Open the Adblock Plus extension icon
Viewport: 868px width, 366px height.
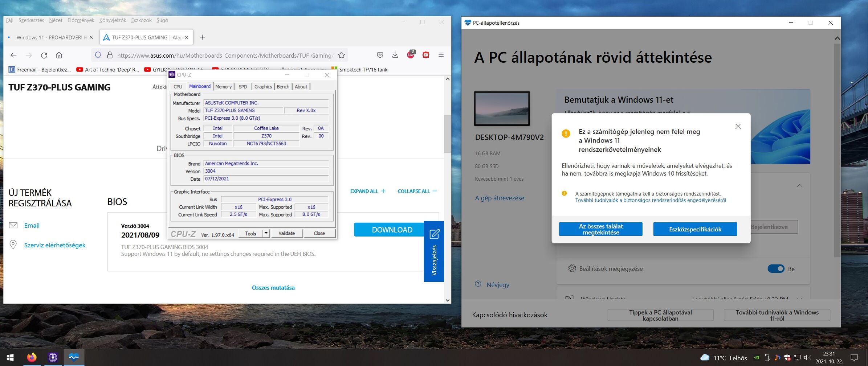411,54
